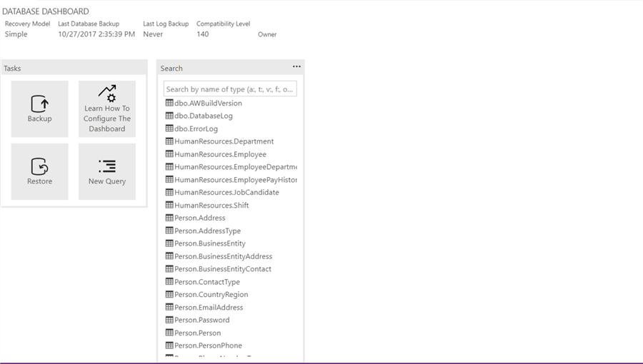Click the table icon for Person.EmailAddress
643x364 pixels.
pos(169,307)
